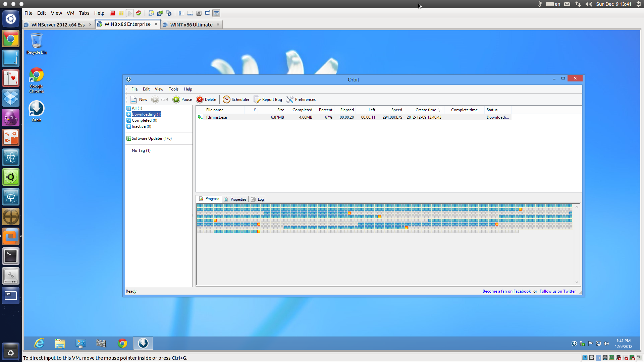
Task: Click the New download toolbar icon
Action: [x=133, y=100]
